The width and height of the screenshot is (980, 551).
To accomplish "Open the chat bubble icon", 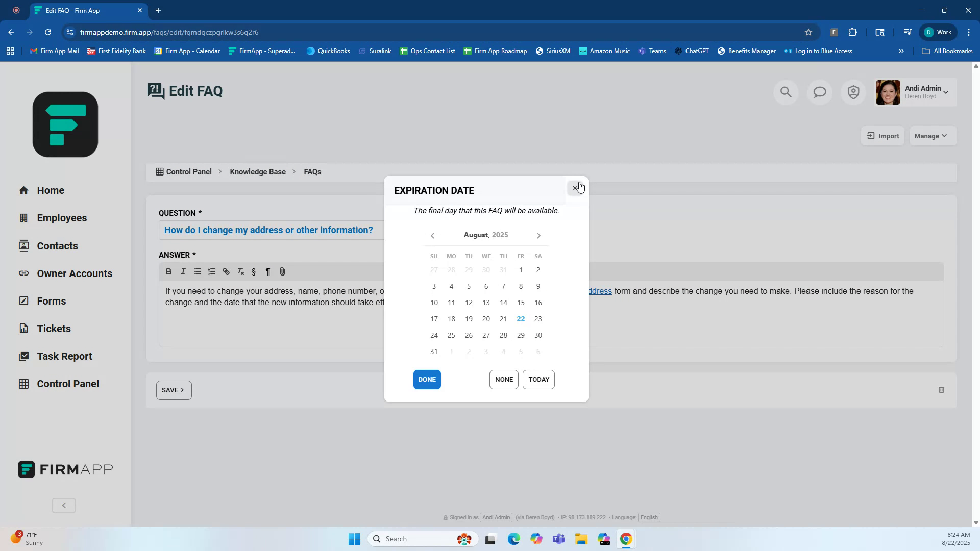I will [x=820, y=92].
